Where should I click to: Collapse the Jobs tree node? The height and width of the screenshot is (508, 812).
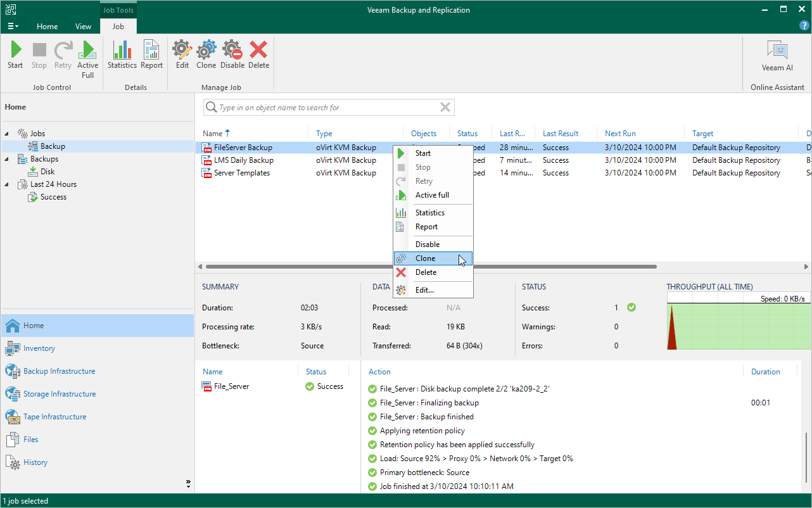8,134
